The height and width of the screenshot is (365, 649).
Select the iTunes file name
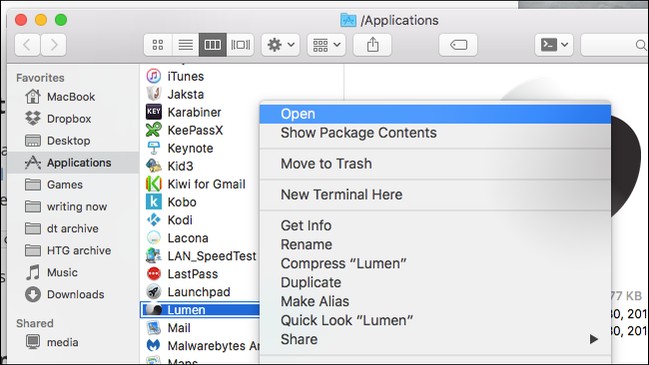tap(186, 76)
